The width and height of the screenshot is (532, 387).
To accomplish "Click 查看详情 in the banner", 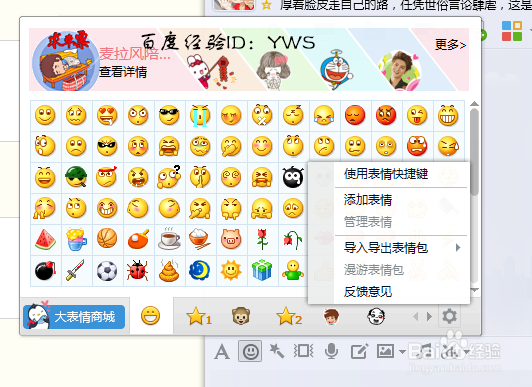I will 123,72.
